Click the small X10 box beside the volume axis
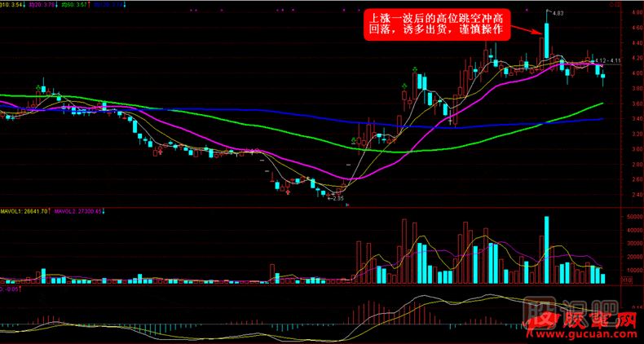 click(626, 280)
